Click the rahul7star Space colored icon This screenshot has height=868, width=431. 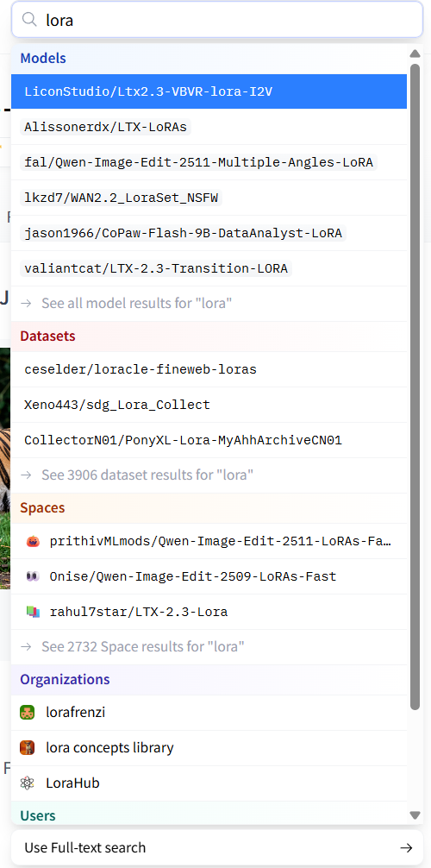33,613
